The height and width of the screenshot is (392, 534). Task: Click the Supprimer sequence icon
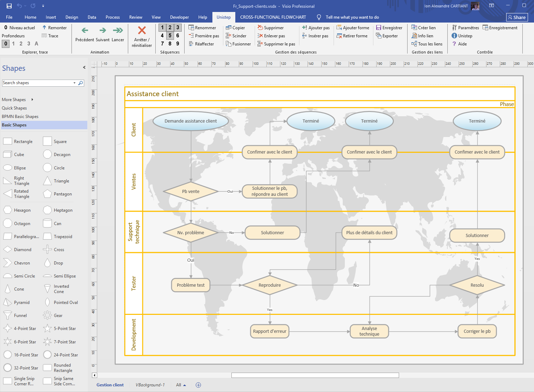click(x=260, y=27)
